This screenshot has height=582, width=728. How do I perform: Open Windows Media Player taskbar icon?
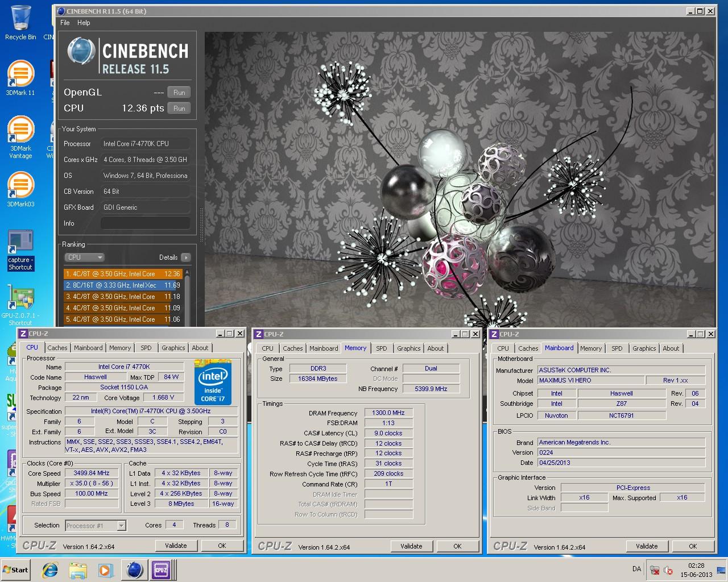105,570
